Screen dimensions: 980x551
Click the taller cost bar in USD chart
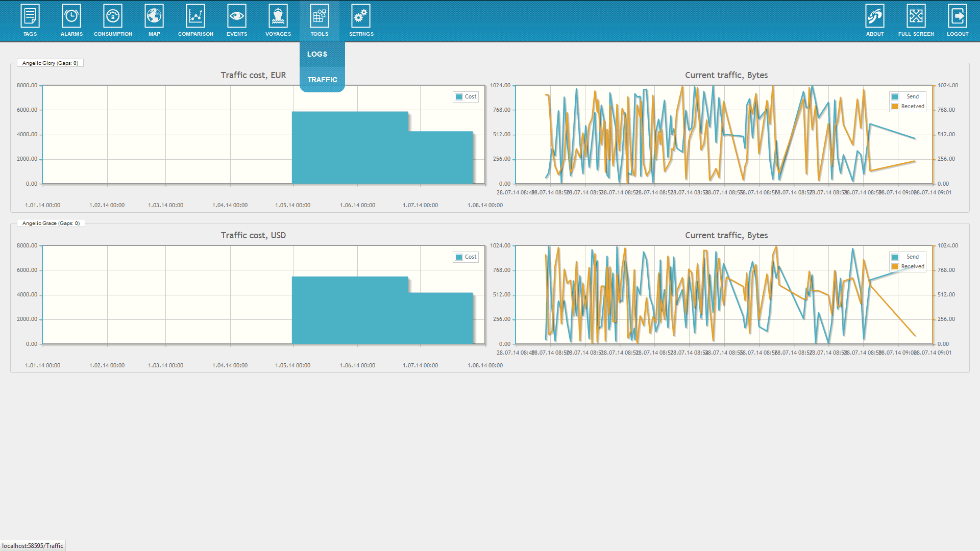(350, 310)
